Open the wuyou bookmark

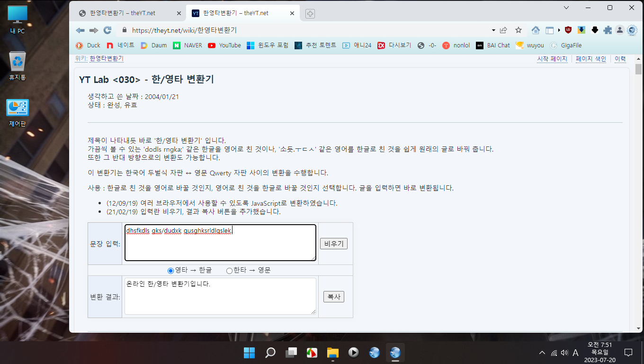[530, 45]
